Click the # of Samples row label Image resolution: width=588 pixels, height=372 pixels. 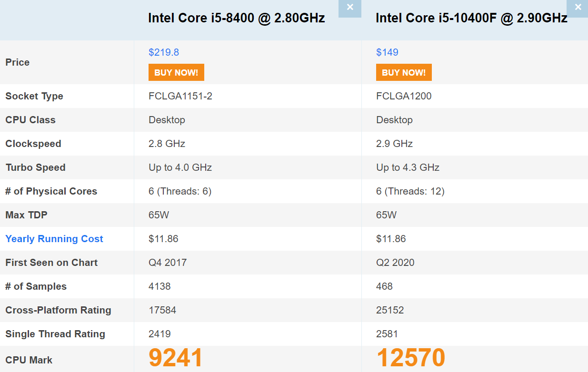coord(36,286)
